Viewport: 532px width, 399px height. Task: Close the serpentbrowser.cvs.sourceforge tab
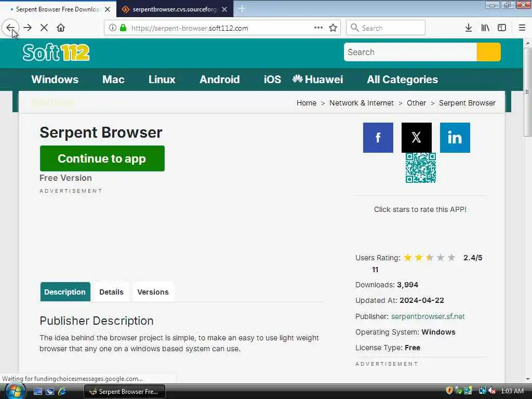224,9
